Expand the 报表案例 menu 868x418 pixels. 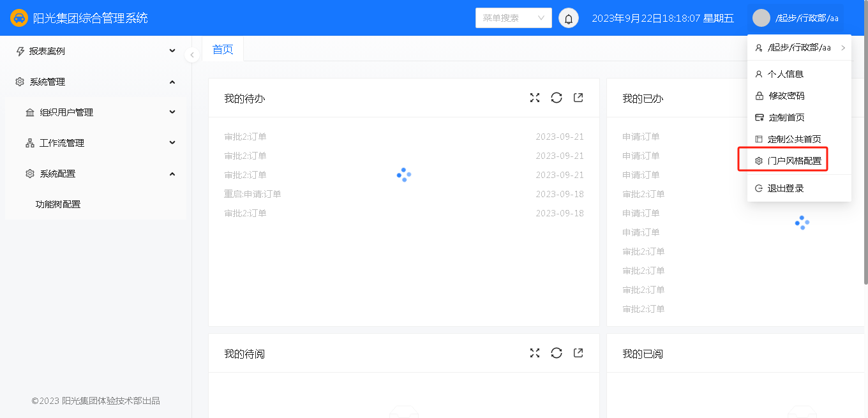96,51
